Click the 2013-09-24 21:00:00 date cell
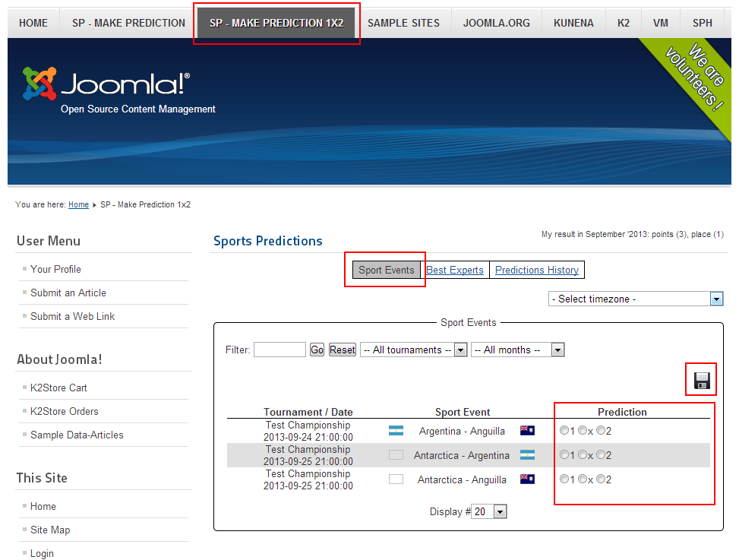The image size is (739, 560). (x=308, y=437)
